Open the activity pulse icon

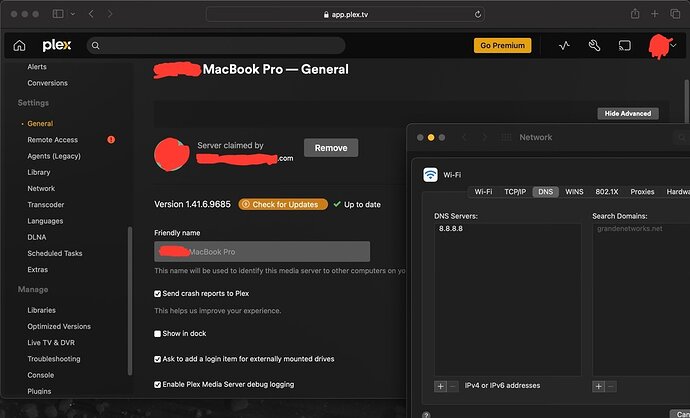coord(564,45)
